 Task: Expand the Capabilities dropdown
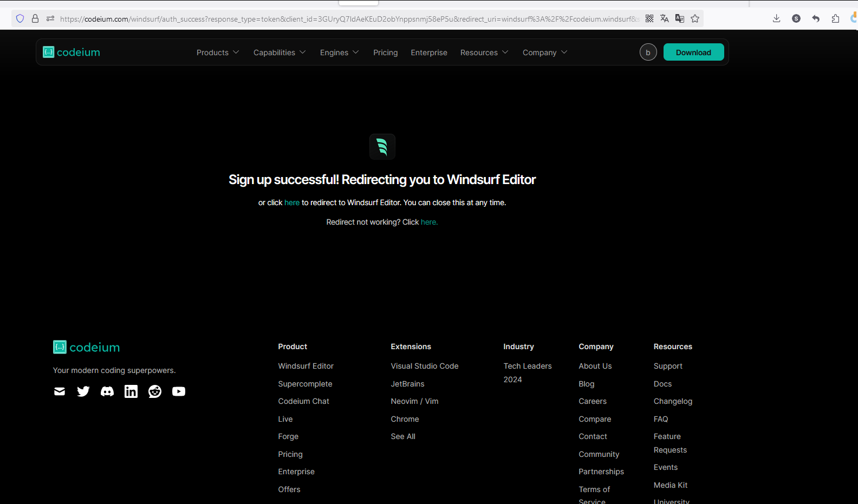tap(279, 53)
